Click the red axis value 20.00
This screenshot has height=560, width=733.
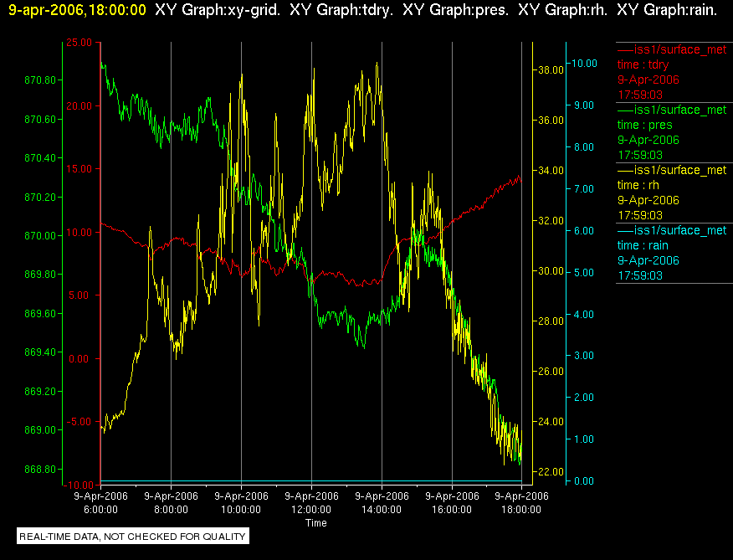79,105
